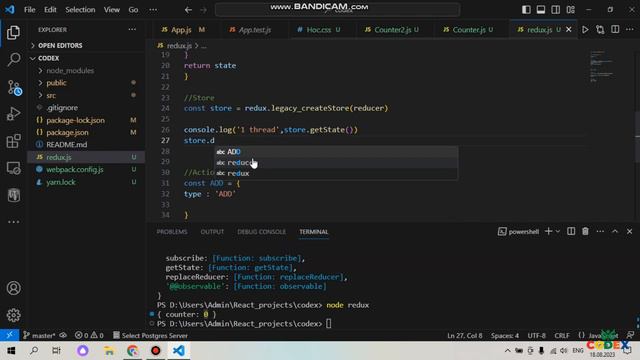Select ADD autocomplete suggestion
Image resolution: width=640 pixels, height=360 pixels.
336,152
